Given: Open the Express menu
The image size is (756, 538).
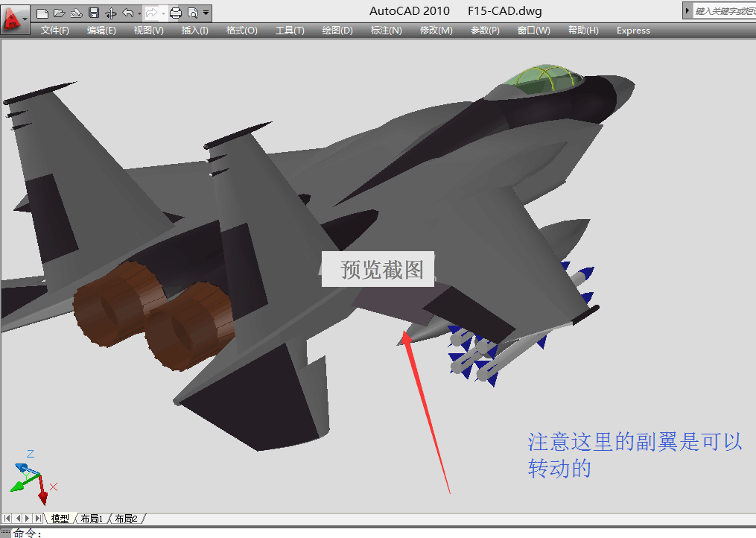Looking at the screenshot, I should [x=633, y=31].
